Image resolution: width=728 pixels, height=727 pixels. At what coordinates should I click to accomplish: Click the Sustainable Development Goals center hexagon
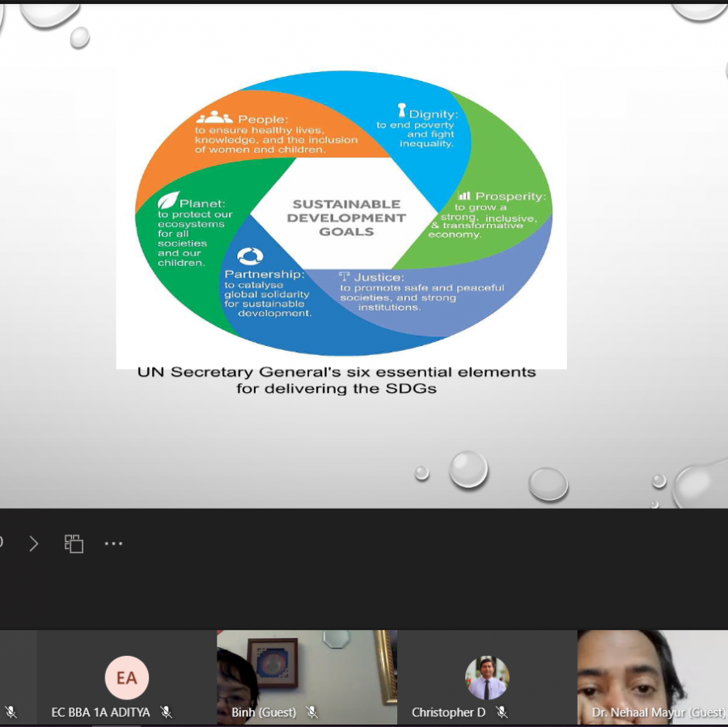[x=346, y=218]
